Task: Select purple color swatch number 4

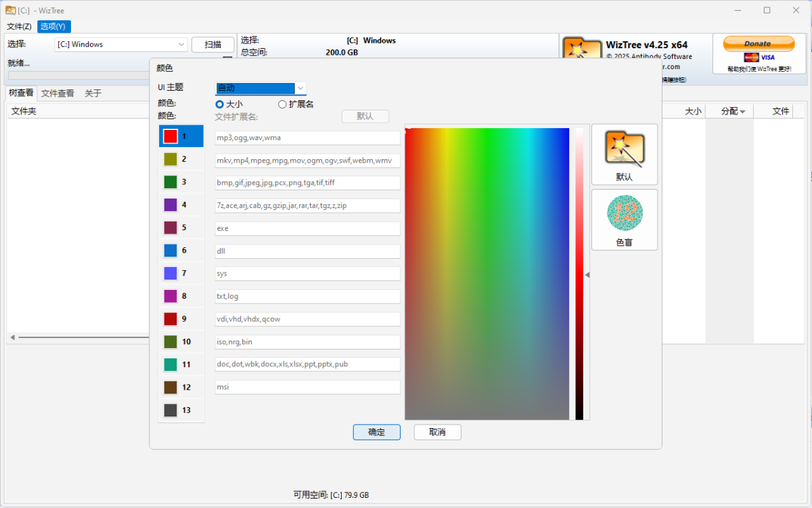Action: [x=171, y=205]
